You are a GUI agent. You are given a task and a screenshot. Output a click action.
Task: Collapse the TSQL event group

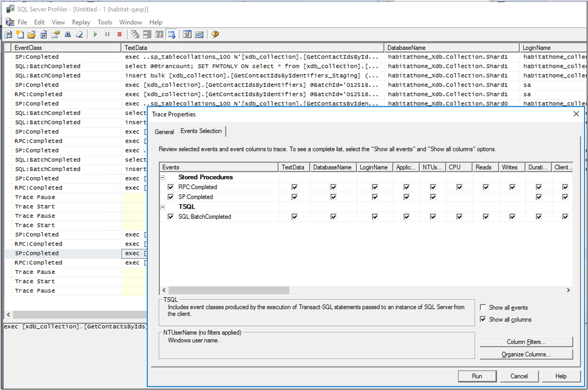point(163,207)
